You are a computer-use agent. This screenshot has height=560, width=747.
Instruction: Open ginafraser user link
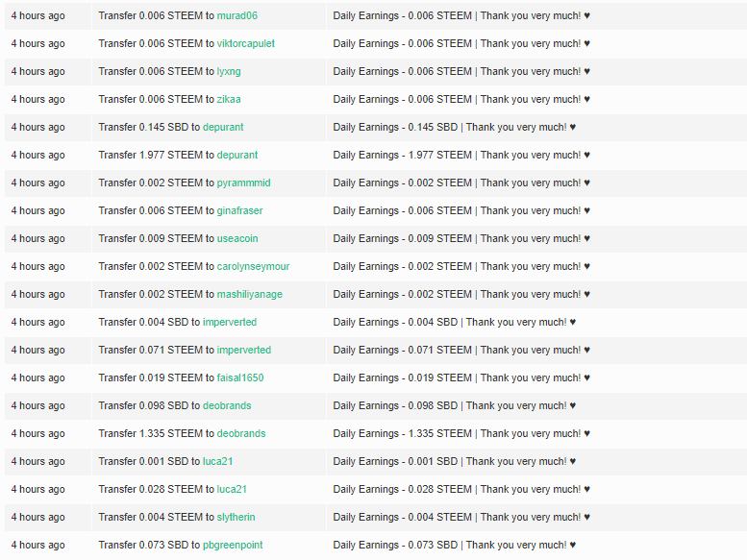click(x=239, y=210)
